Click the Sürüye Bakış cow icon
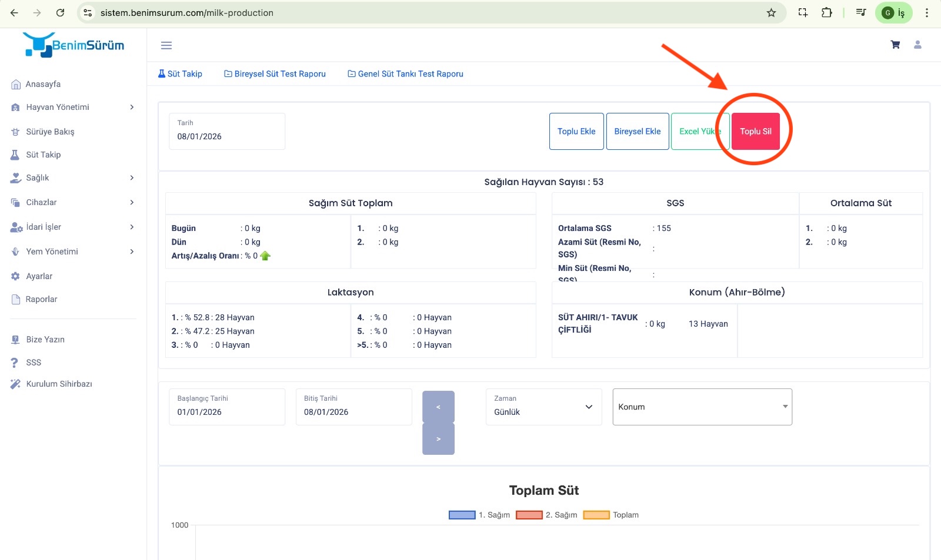 tap(16, 132)
